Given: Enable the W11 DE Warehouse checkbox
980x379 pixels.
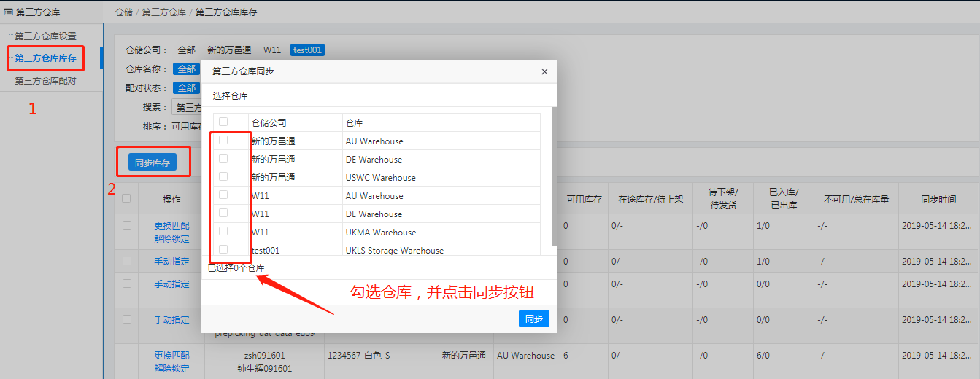Looking at the screenshot, I should click(223, 214).
